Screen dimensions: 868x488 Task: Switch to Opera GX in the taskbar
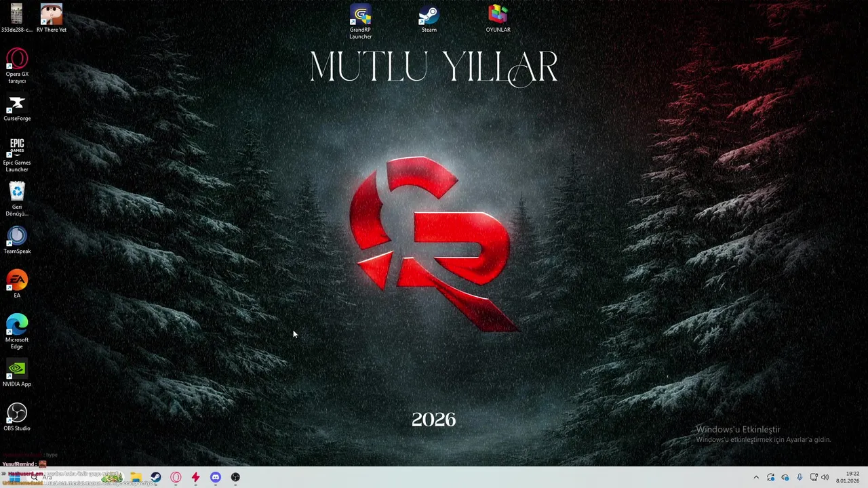(x=176, y=477)
